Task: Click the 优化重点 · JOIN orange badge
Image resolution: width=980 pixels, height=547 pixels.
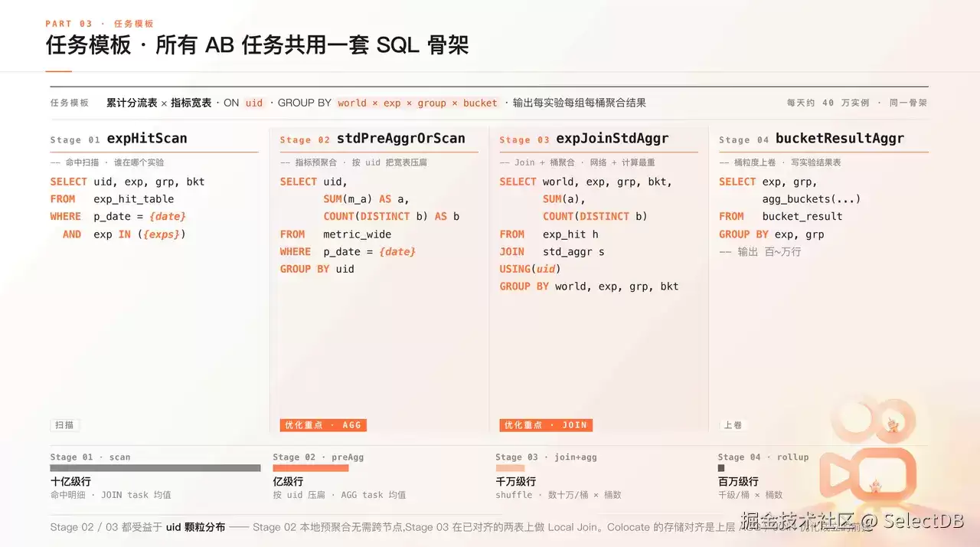Action: [x=546, y=425]
